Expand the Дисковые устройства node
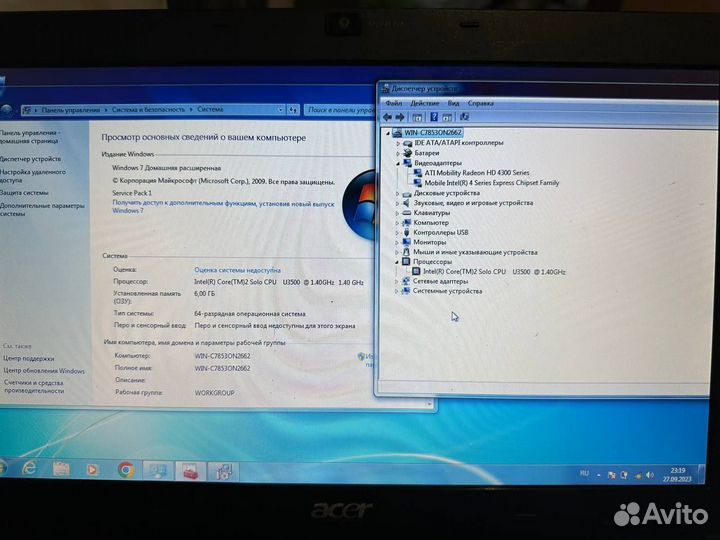 click(398, 193)
